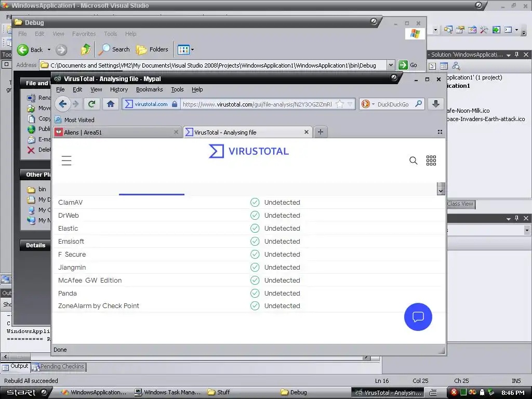Image resolution: width=532 pixels, height=399 pixels.
Task: Open the Mypal File menu
Action: tap(60, 89)
